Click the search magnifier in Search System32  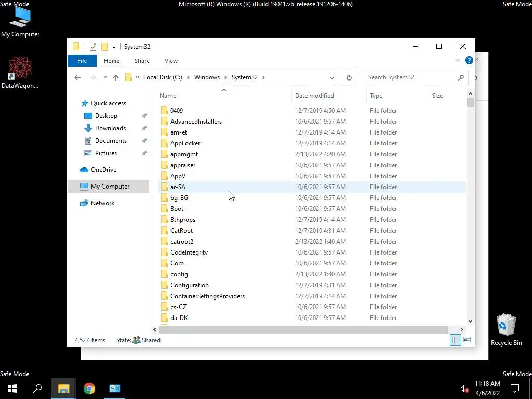(x=461, y=78)
